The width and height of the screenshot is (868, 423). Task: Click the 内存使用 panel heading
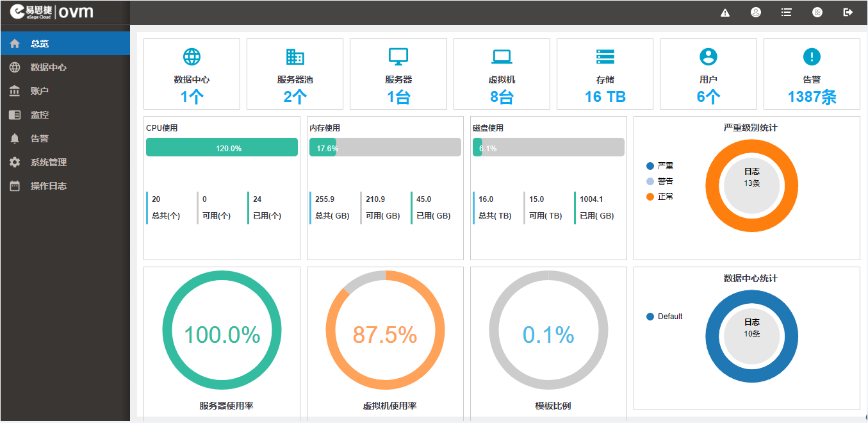pos(325,128)
